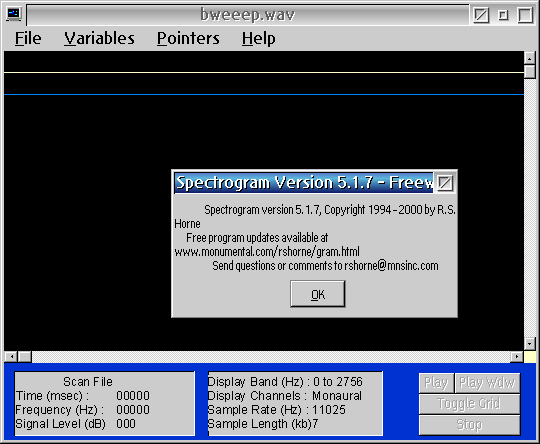Click the vertical scrollbar up arrow

(530, 58)
